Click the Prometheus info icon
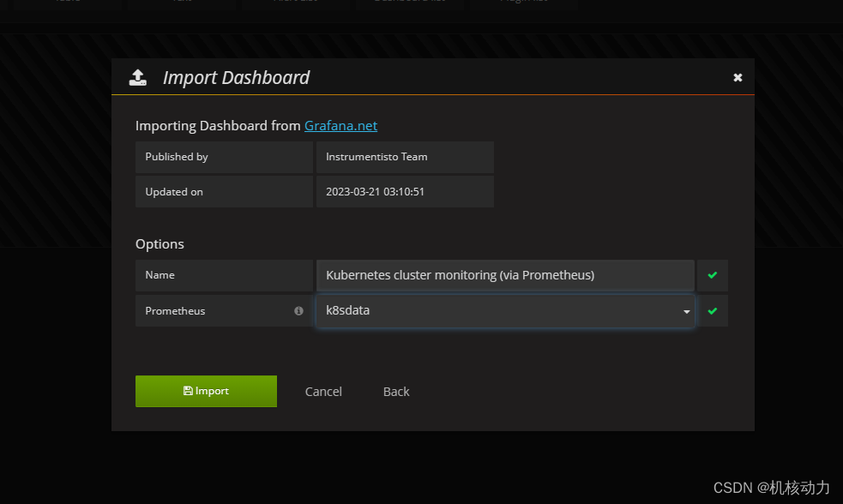This screenshot has height=504, width=843. pos(298,311)
